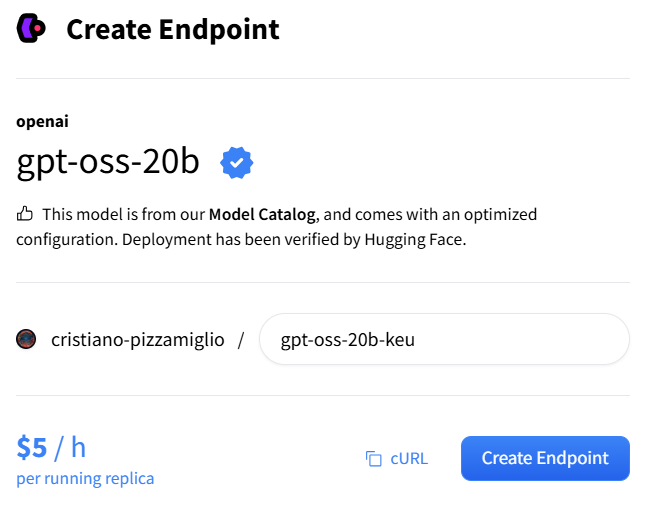The height and width of the screenshot is (505, 651).
Task: Copy the cURL command link
Action: (396, 458)
